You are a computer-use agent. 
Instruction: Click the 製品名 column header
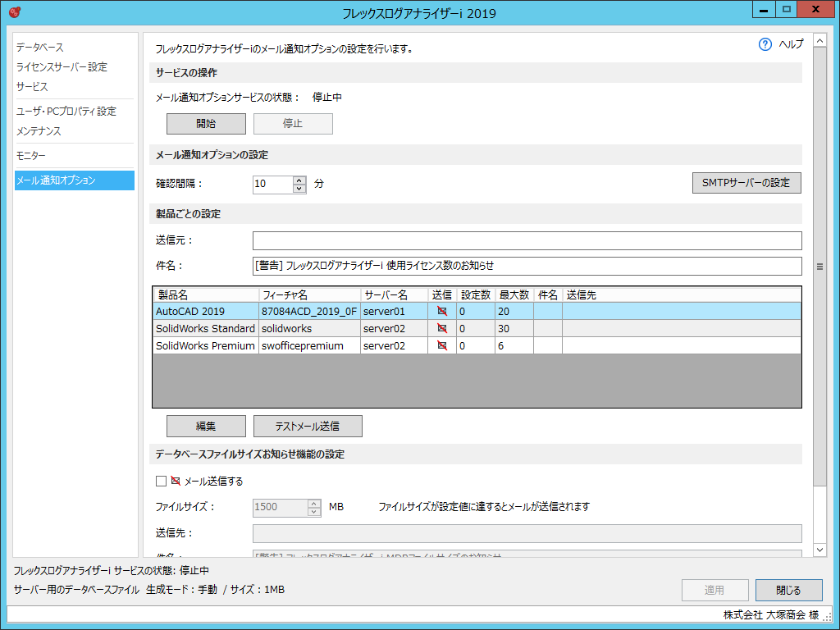(x=206, y=294)
